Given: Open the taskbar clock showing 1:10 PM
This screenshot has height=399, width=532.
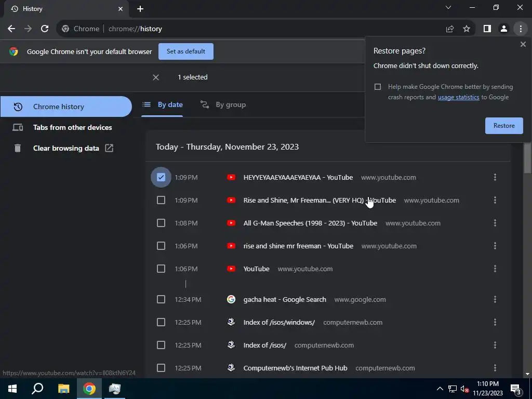Looking at the screenshot, I should pyautogui.click(x=488, y=389).
